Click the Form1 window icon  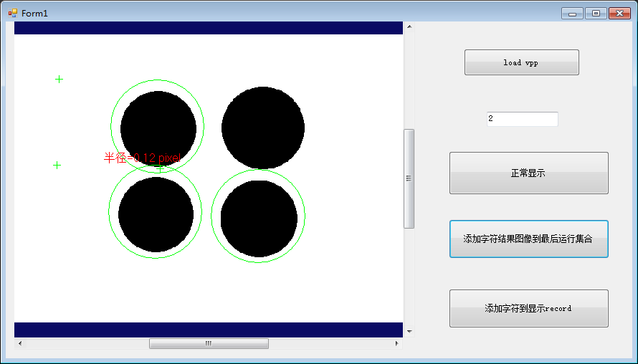coord(13,13)
